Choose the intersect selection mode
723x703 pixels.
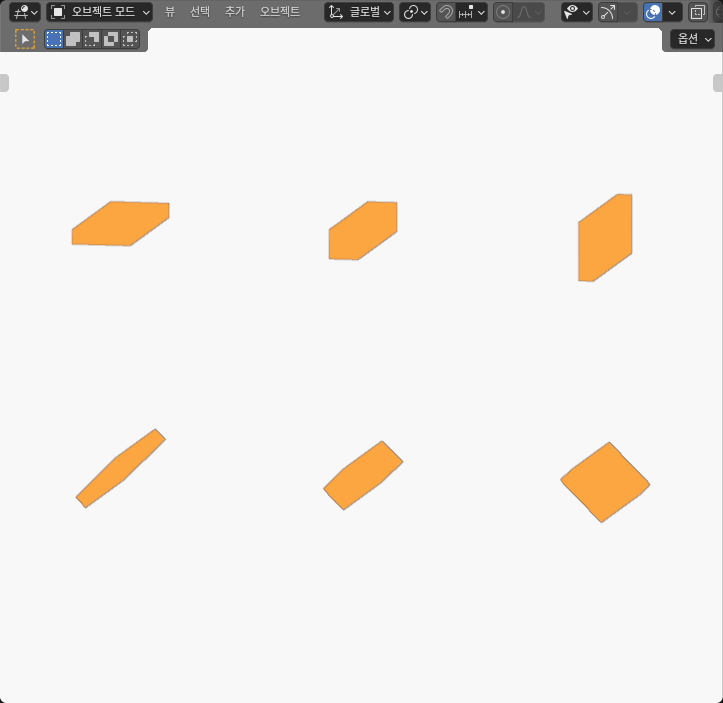[x=130, y=39]
